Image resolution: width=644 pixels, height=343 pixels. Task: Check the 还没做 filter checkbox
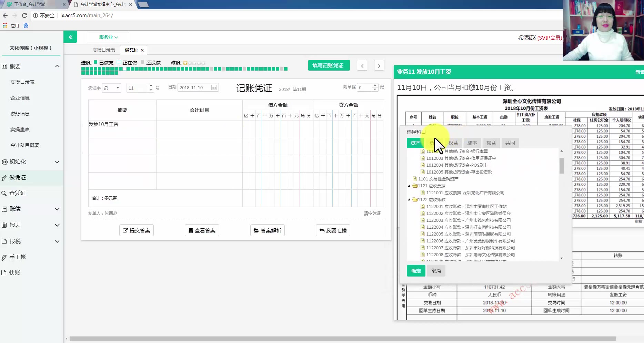[142, 62]
